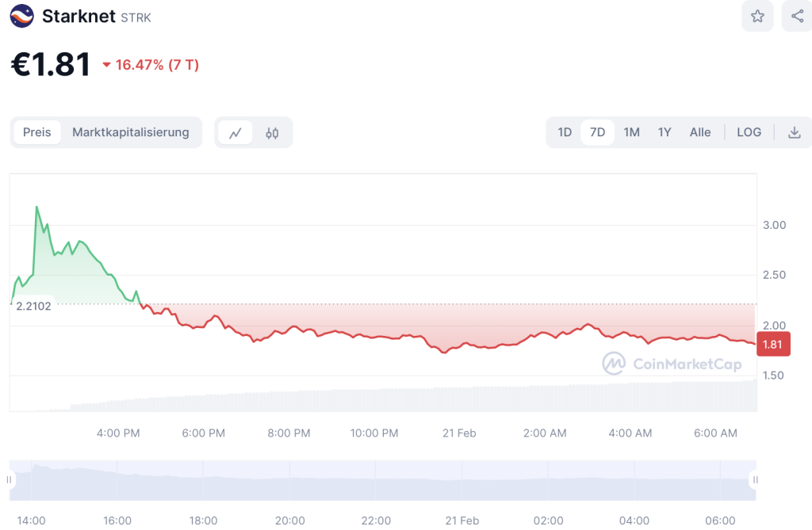The width and height of the screenshot is (812, 530).
Task: Enable LOG scale on chart
Action: (749, 132)
